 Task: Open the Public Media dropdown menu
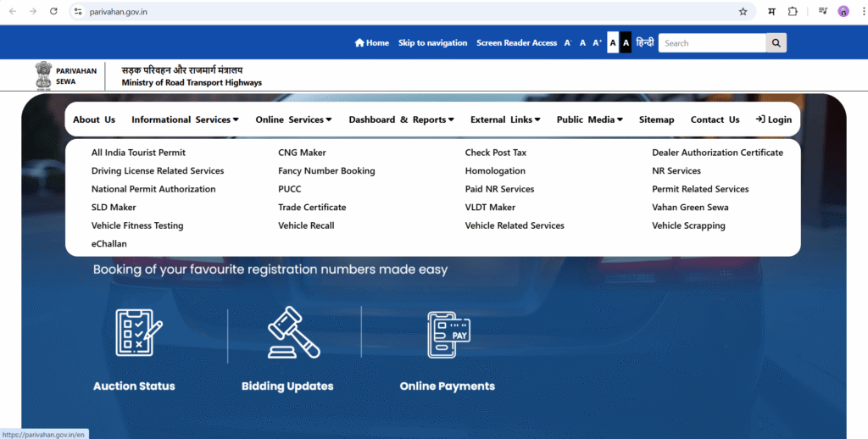pyautogui.click(x=589, y=119)
